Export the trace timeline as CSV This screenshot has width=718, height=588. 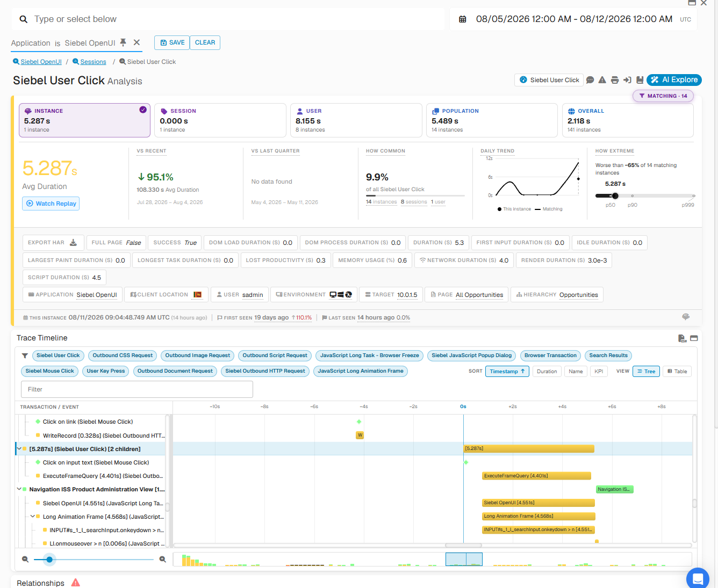click(x=682, y=338)
